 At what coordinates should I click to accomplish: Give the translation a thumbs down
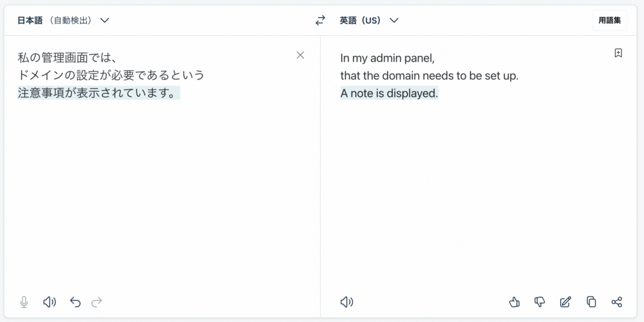click(540, 303)
